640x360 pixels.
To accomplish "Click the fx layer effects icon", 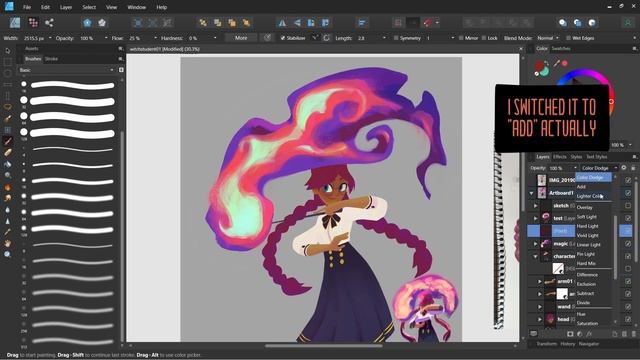I will click(x=589, y=334).
